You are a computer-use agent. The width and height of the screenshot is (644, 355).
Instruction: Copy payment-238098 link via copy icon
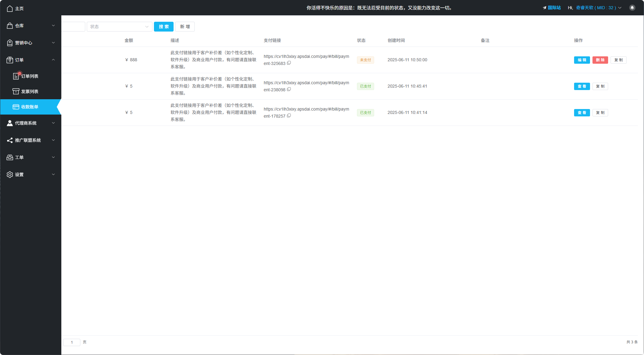[289, 89]
